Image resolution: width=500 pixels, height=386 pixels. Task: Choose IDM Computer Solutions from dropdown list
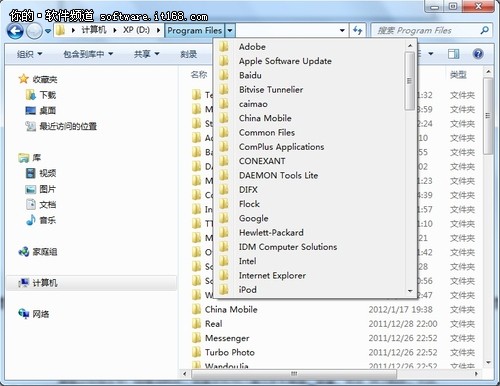coord(309,247)
